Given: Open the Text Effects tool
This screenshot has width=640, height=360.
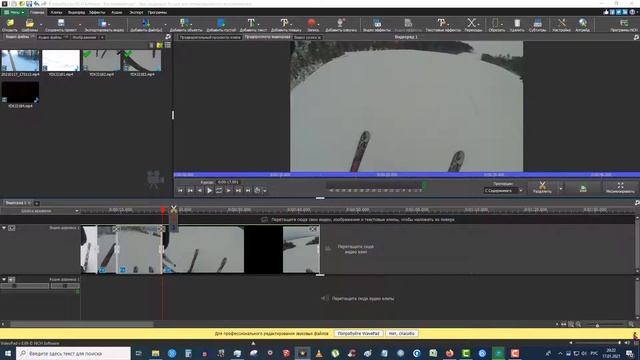Looking at the screenshot, I should point(442,24).
